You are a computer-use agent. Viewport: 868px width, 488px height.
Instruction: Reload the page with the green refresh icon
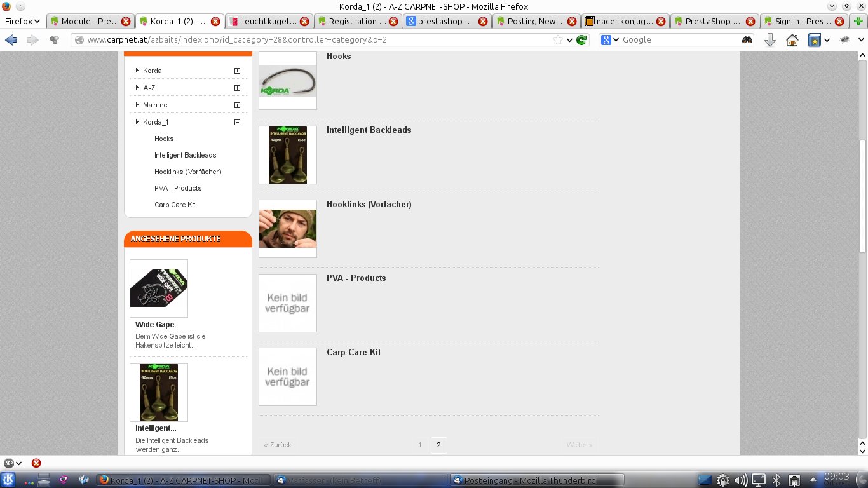click(x=581, y=40)
